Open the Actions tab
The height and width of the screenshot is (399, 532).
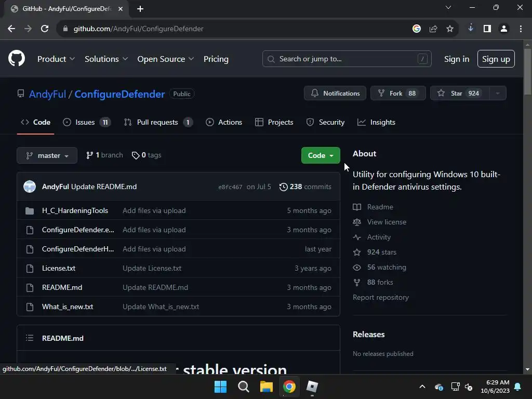tap(224, 122)
